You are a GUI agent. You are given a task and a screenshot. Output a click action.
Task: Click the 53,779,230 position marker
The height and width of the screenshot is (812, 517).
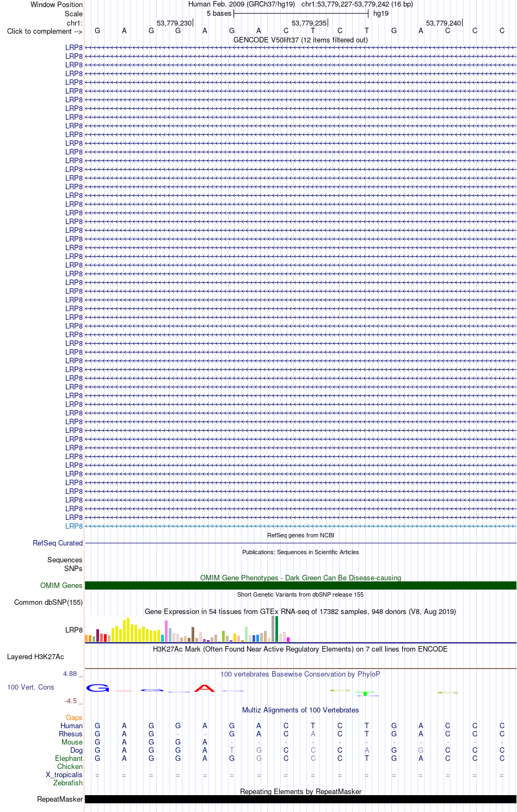tap(174, 23)
